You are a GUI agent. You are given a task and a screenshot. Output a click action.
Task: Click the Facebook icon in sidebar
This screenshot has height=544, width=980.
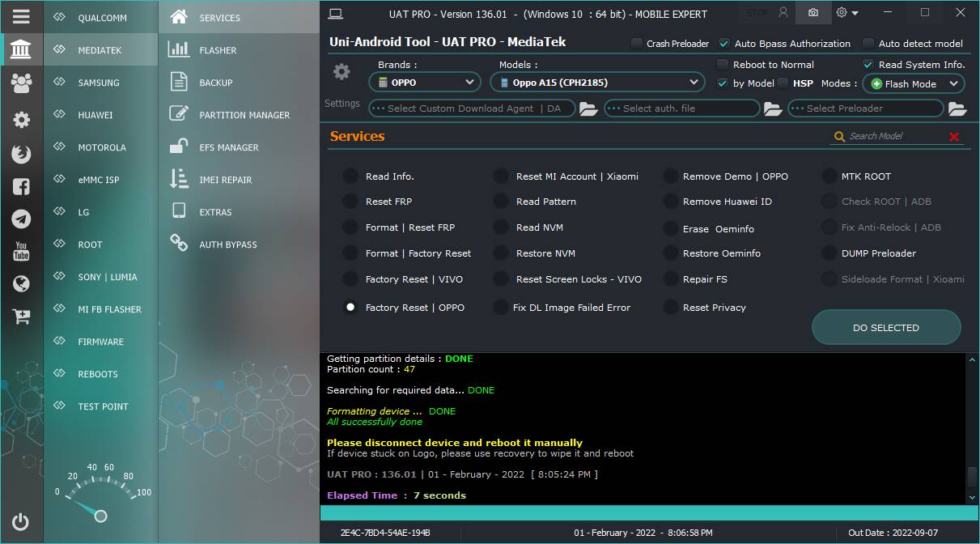click(x=21, y=186)
